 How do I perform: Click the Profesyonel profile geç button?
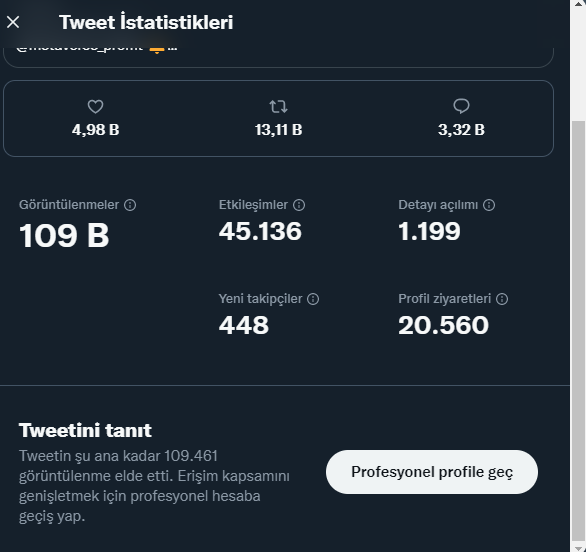tap(432, 472)
